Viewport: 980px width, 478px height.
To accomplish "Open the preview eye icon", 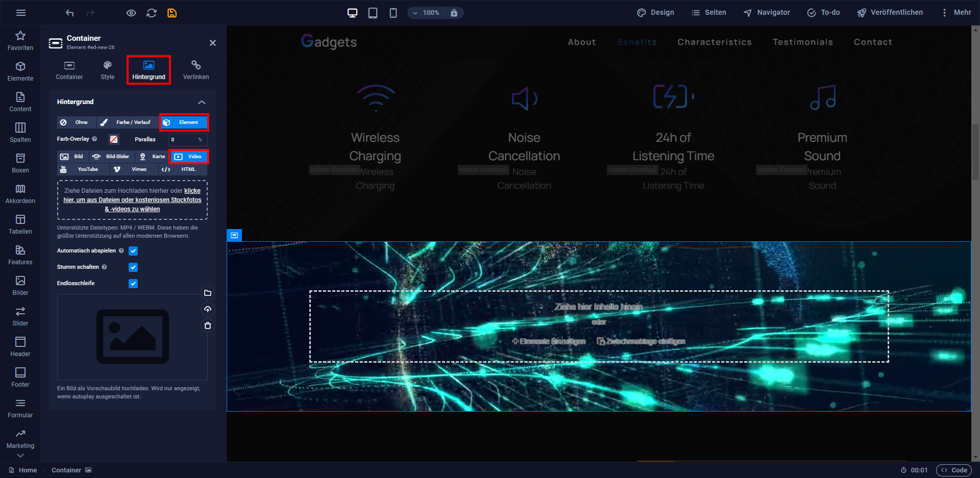I will tap(131, 13).
